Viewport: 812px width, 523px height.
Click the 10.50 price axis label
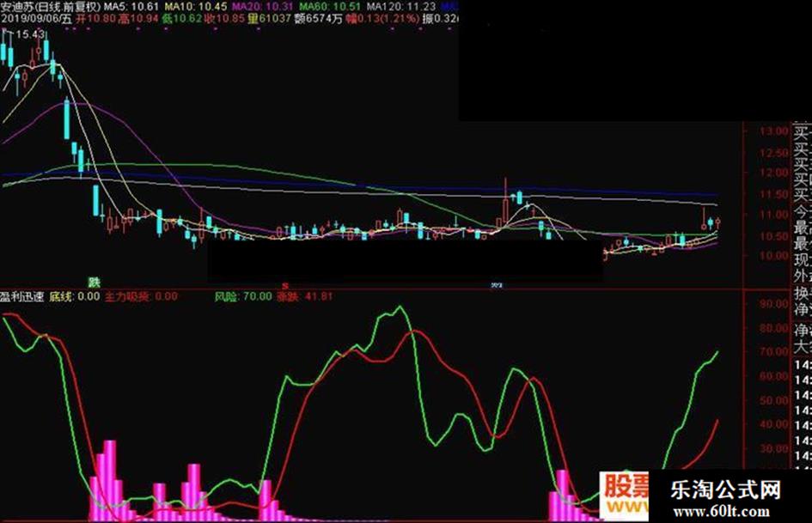[774, 235]
